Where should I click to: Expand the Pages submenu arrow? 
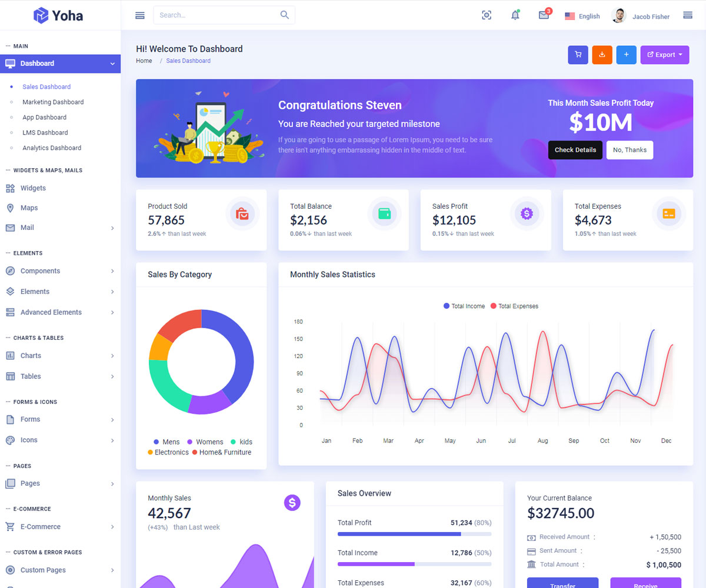pyautogui.click(x=112, y=484)
